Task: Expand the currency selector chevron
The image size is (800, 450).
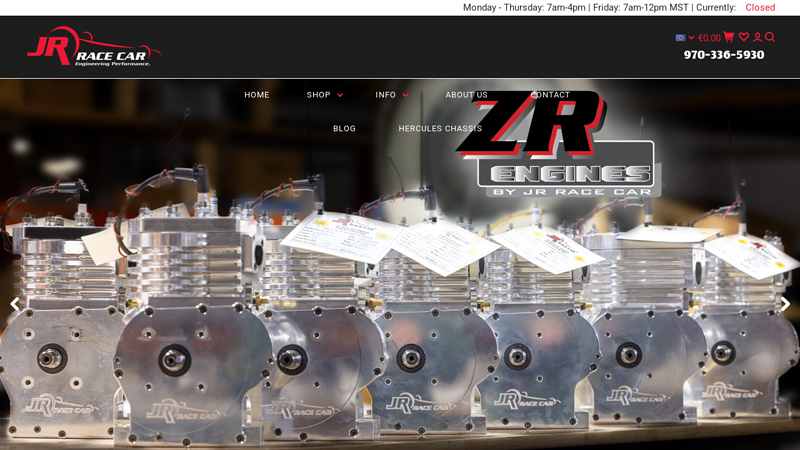Action: tap(691, 37)
